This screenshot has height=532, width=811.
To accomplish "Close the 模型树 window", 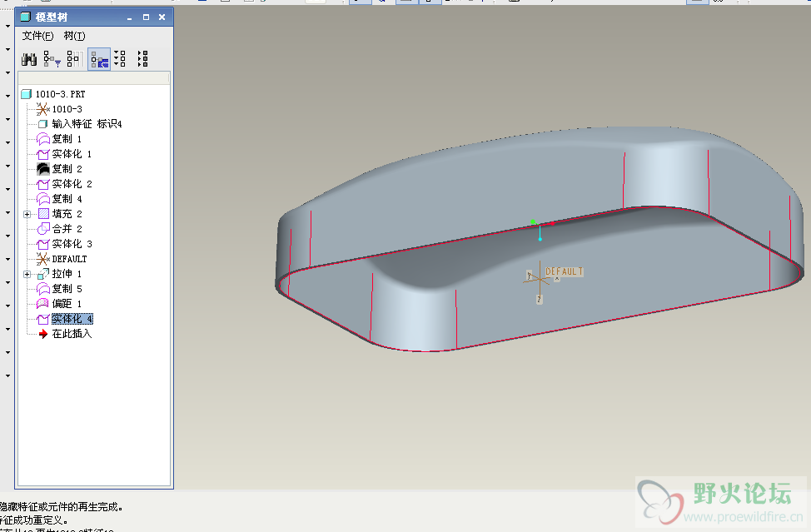I will click(x=162, y=17).
